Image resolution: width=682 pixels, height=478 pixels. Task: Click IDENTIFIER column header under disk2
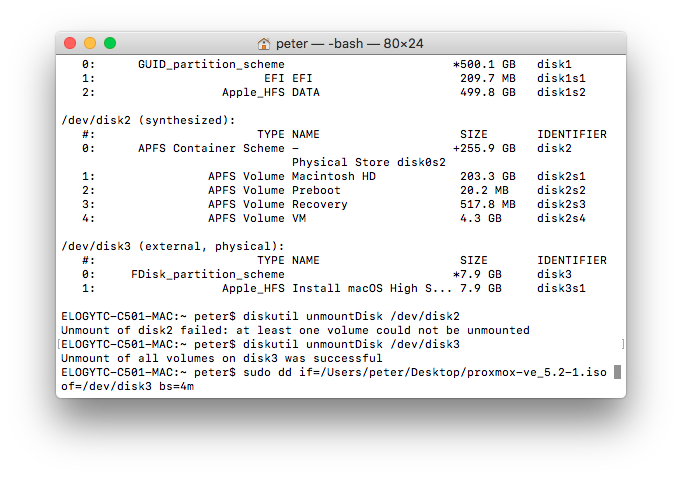click(572, 134)
